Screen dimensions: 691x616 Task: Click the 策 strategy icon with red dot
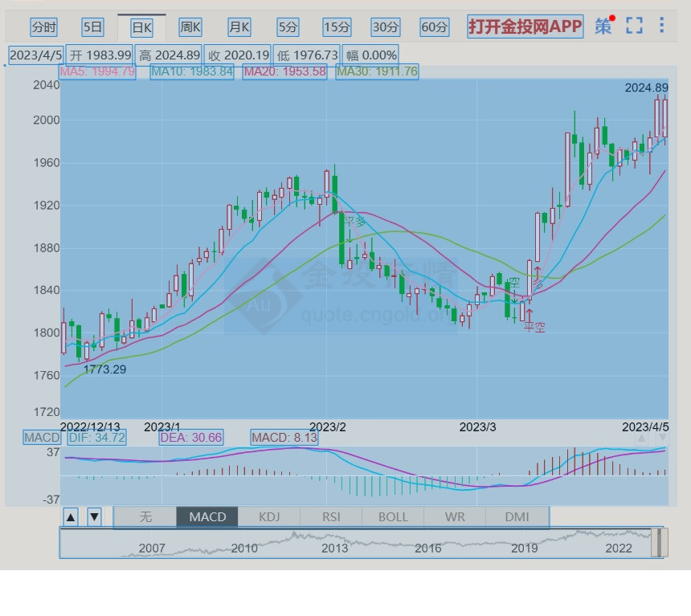point(603,26)
